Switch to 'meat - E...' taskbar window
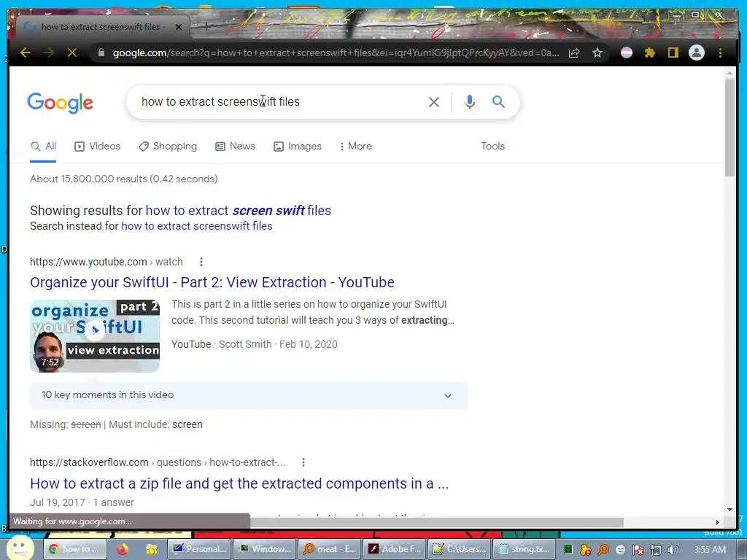Viewport: 747px width, 560px height. [330, 549]
